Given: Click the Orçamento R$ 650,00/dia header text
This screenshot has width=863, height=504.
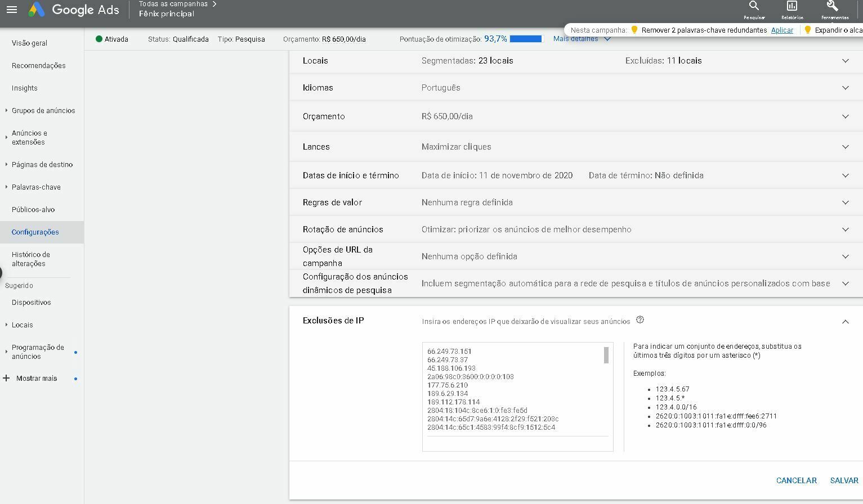Looking at the screenshot, I should pos(324,39).
